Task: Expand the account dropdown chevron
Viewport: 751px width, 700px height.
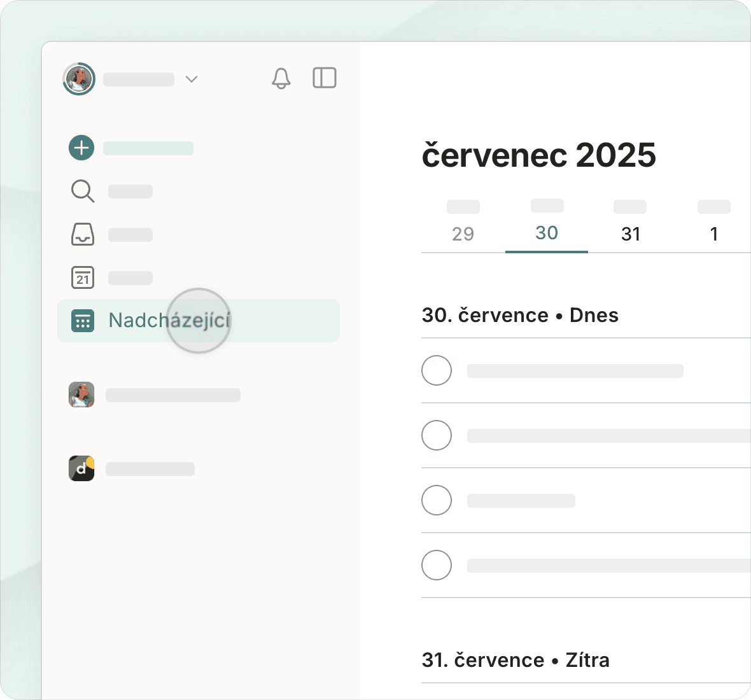Action: [x=192, y=79]
